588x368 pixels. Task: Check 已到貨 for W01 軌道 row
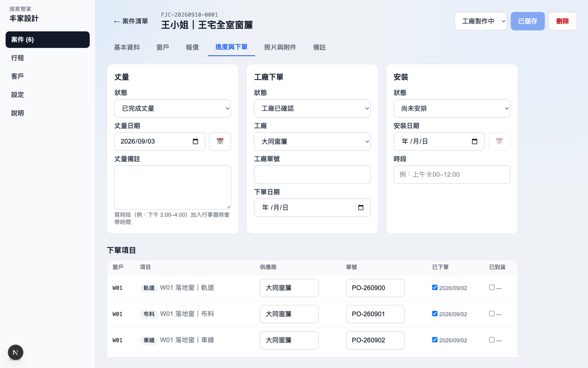(x=492, y=287)
